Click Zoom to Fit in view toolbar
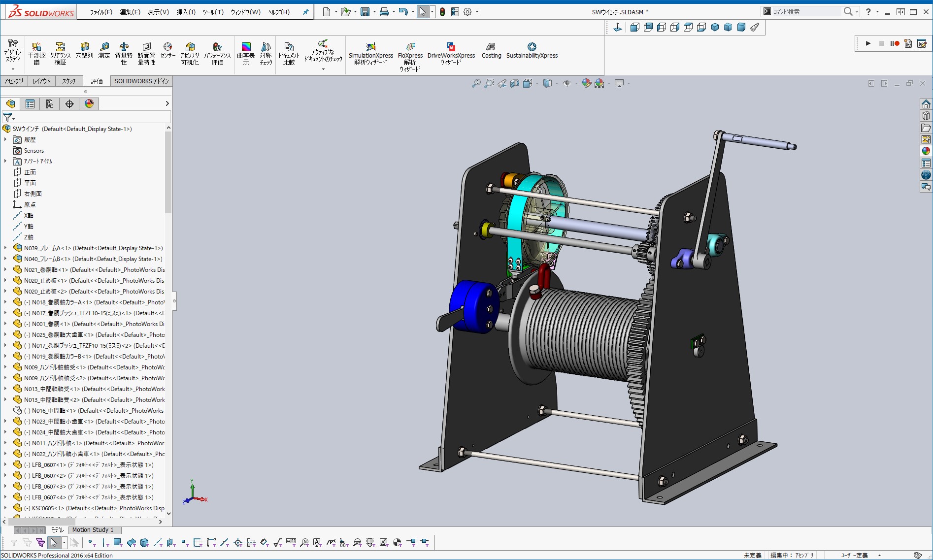Viewport: 933px width, 560px height. (x=476, y=83)
